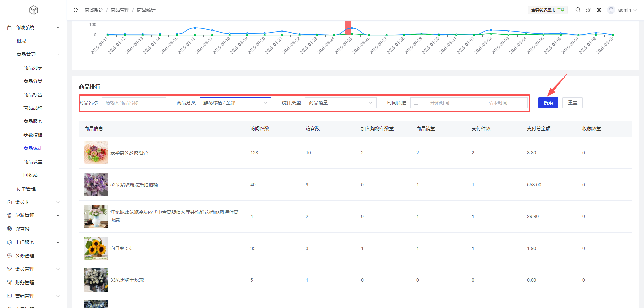This screenshot has height=308, width=644.
Task: Click the refresh icon beside the breadcrumb
Action: [x=76, y=10]
